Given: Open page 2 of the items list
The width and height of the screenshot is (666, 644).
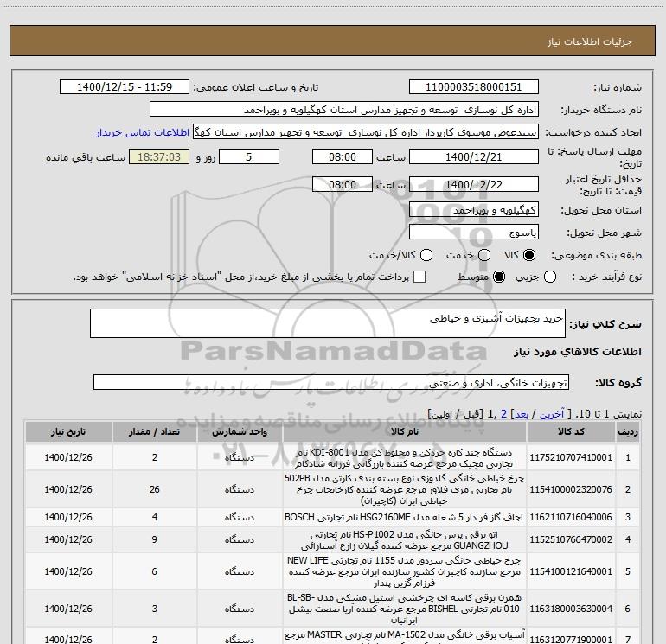Looking at the screenshot, I should 503,414.
